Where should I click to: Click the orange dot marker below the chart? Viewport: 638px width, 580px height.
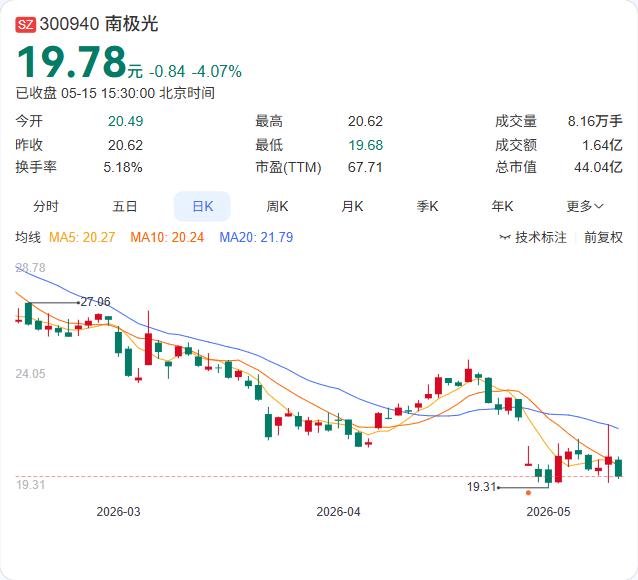[x=528, y=493]
